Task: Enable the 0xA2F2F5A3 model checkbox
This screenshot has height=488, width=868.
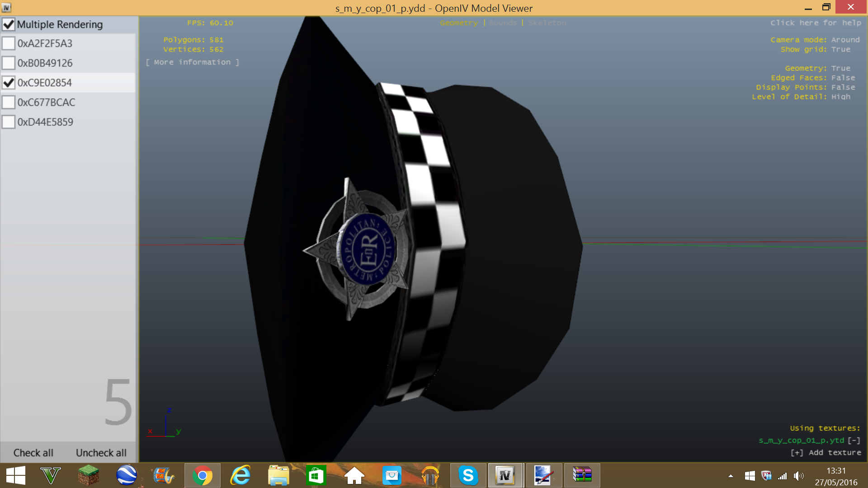Action: pyautogui.click(x=9, y=43)
